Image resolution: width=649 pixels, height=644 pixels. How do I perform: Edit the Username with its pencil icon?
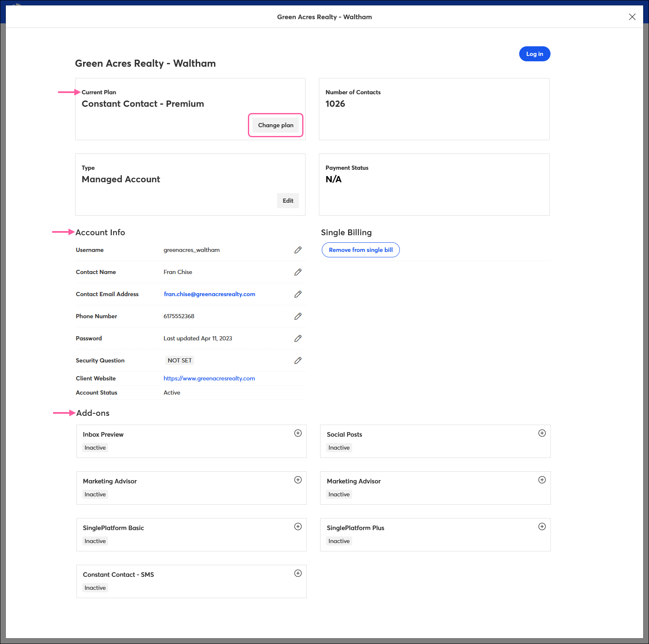[x=298, y=250]
